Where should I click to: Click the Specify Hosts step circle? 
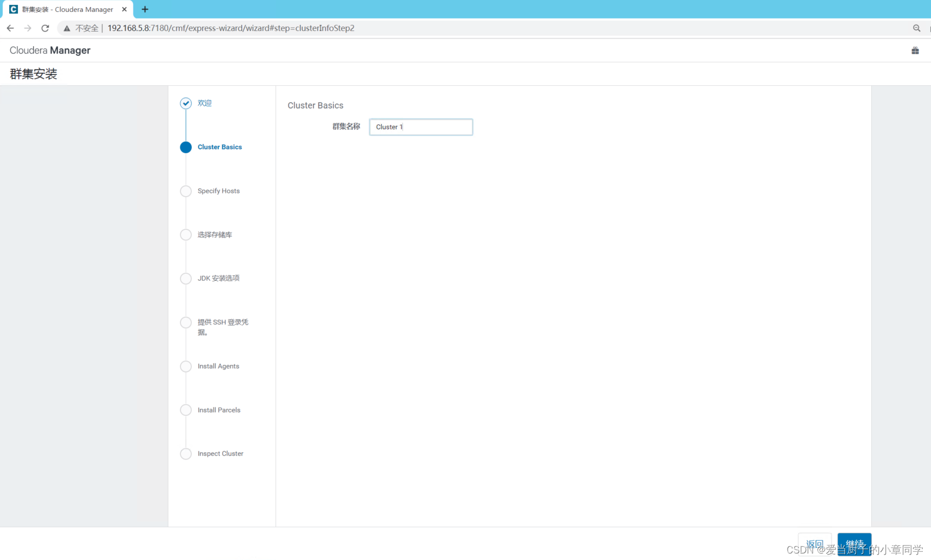pos(186,191)
